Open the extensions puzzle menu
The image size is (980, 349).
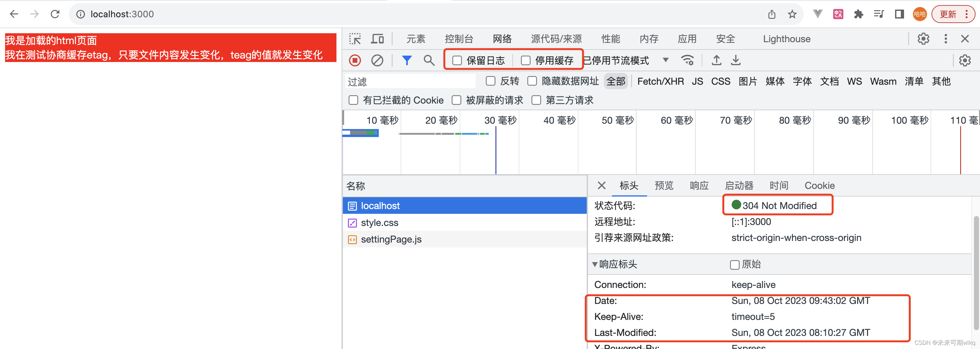pyautogui.click(x=859, y=14)
